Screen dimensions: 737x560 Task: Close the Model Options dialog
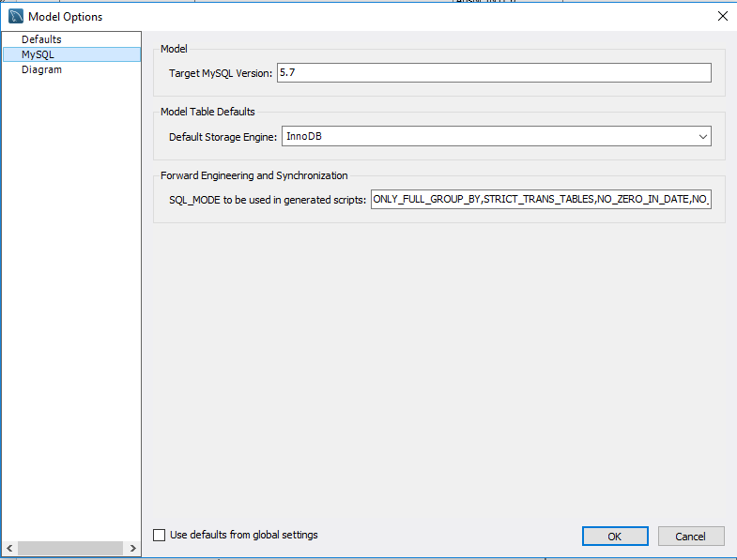coord(722,17)
